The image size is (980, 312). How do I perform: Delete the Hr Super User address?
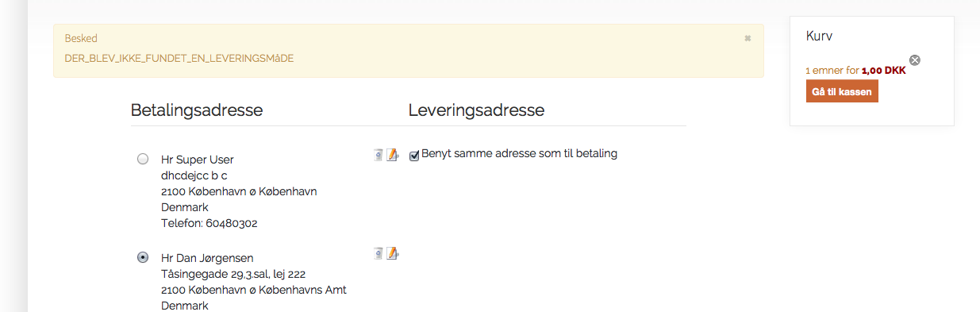point(379,155)
